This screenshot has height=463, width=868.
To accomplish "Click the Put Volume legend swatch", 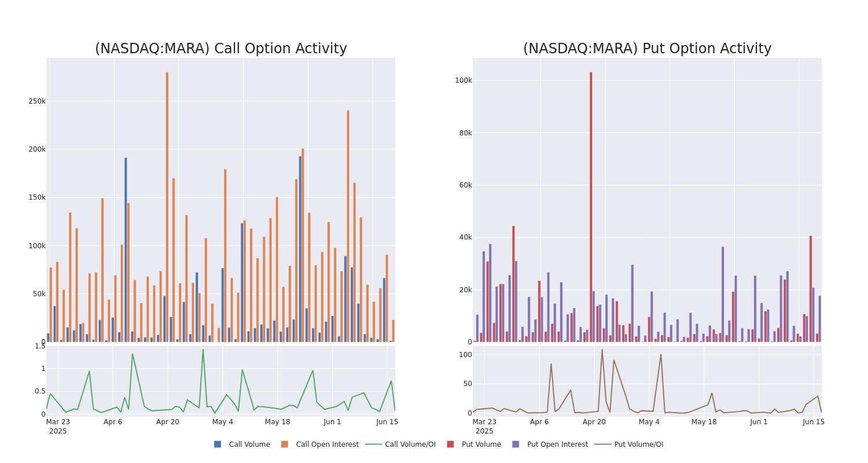I will coord(450,444).
